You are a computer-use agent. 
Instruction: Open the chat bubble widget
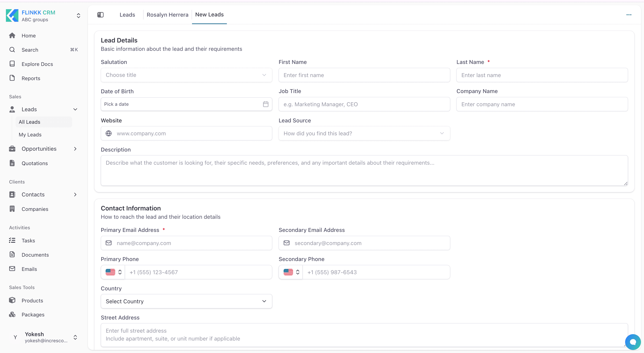[633, 342]
